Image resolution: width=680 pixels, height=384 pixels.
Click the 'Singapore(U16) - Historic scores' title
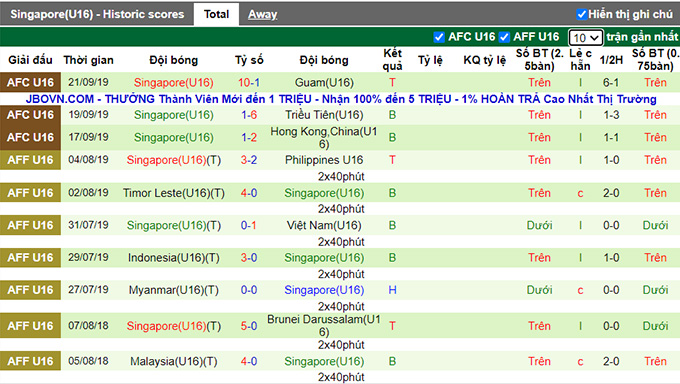[x=97, y=14]
